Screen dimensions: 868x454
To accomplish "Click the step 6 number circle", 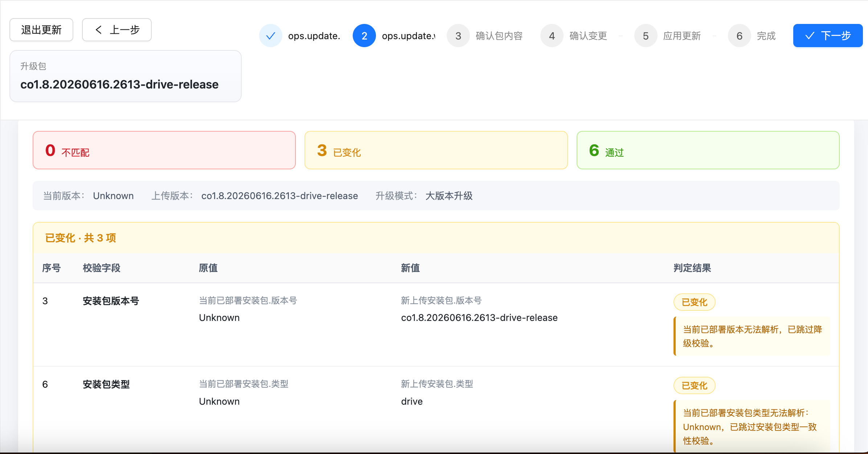I will coord(740,36).
